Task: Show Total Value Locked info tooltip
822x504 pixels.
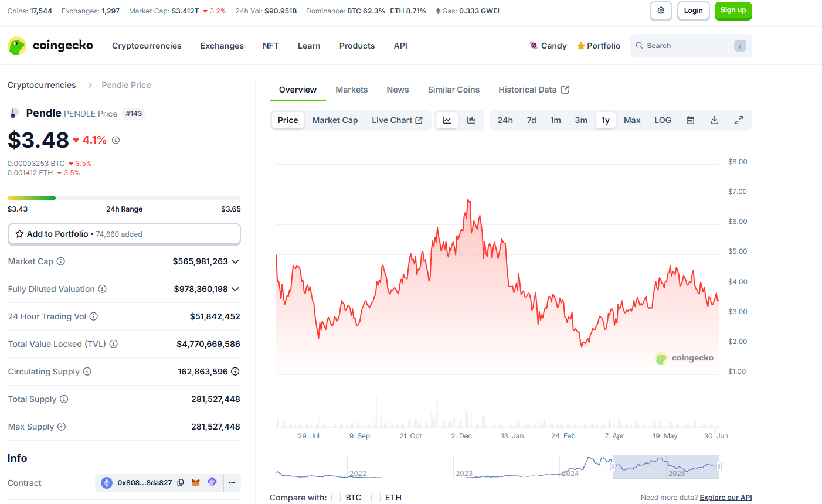Action: point(114,344)
